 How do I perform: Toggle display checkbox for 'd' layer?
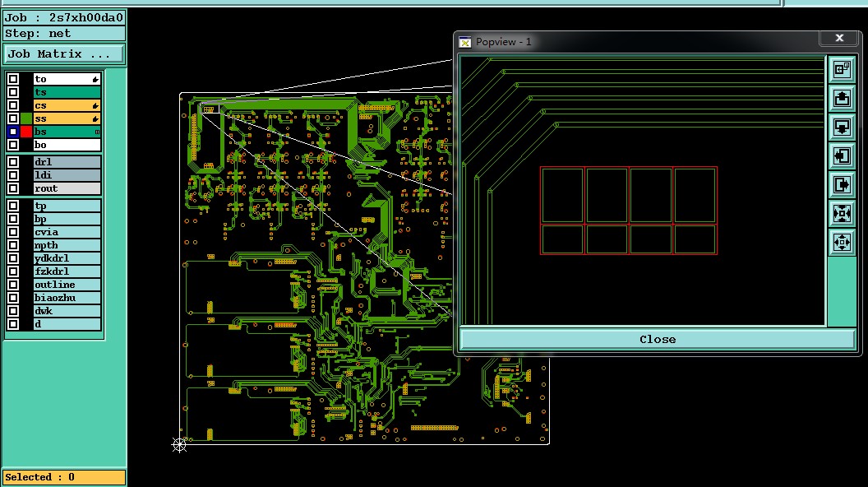click(13, 324)
